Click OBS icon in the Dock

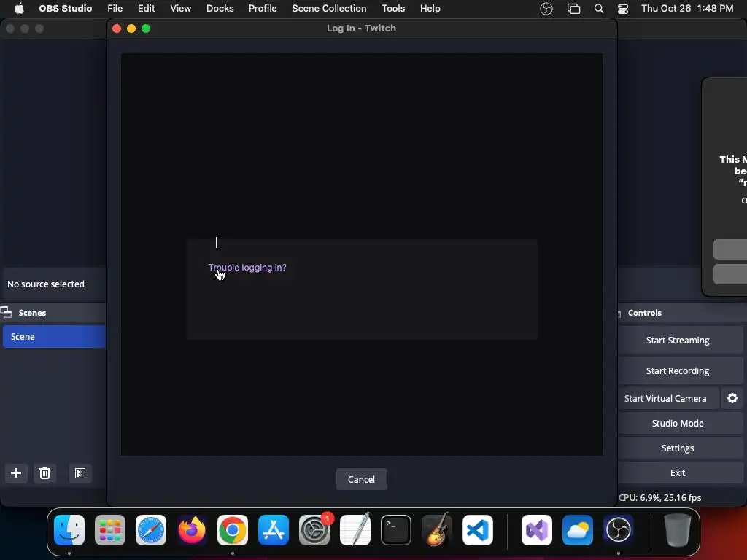[x=619, y=530]
